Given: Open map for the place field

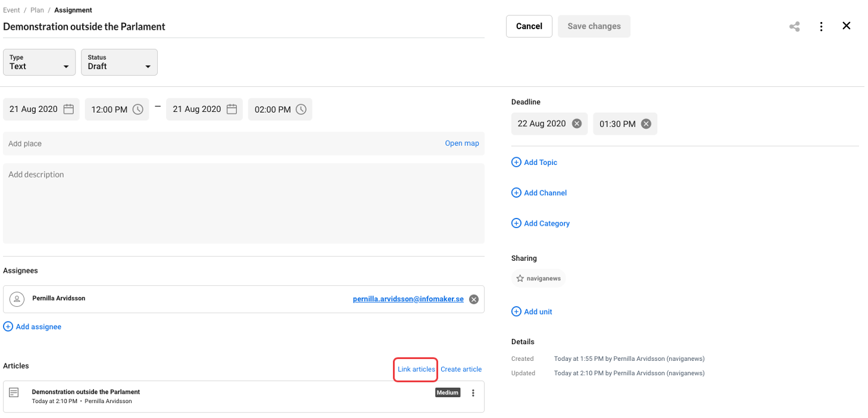Looking at the screenshot, I should (461, 144).
